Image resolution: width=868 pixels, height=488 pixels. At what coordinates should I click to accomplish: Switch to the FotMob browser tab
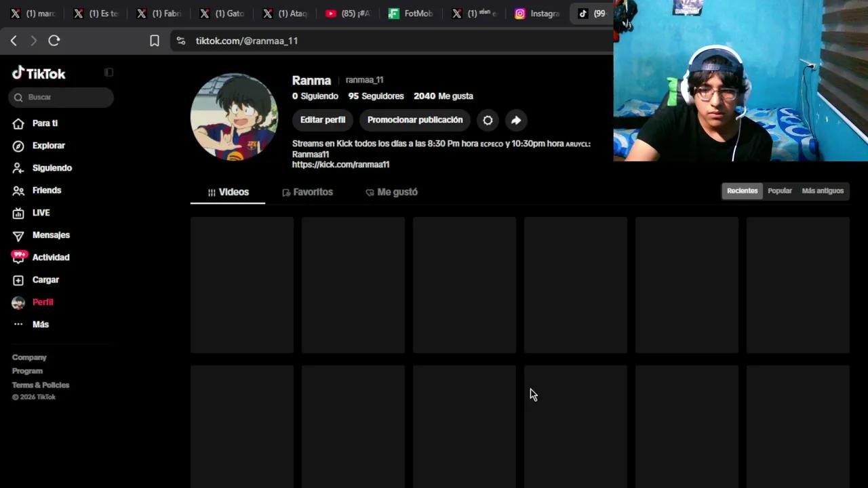(x=410, y=14)
